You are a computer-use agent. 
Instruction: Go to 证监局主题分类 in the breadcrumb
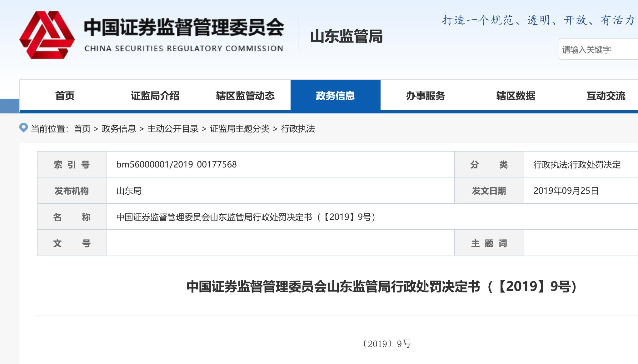(x=240, y=129)
